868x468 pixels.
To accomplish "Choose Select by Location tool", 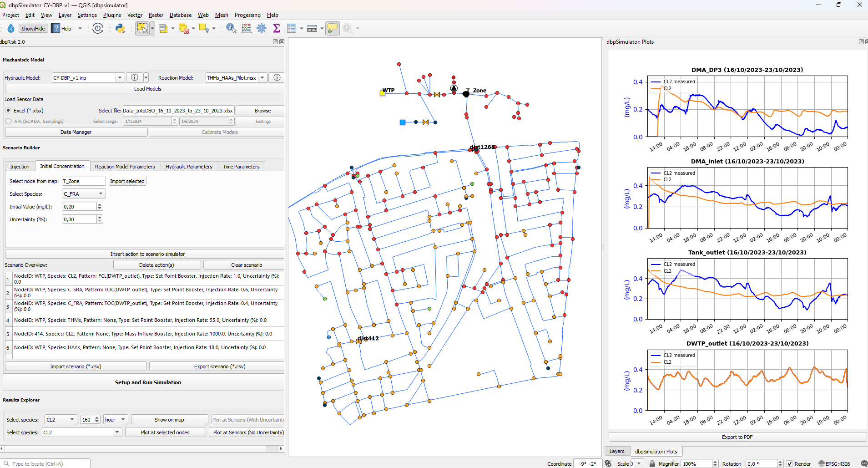I will (204, 28).
